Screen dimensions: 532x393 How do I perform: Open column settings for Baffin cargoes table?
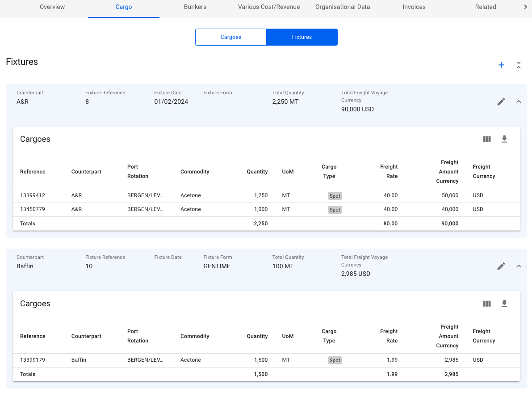coord(487,304)
